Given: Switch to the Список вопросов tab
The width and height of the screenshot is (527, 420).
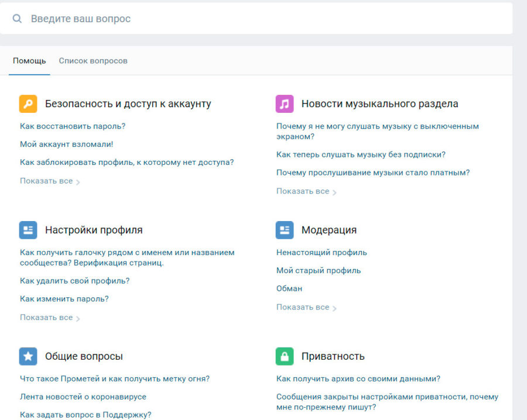Looking at the screenshot, I should coord(93,61).
